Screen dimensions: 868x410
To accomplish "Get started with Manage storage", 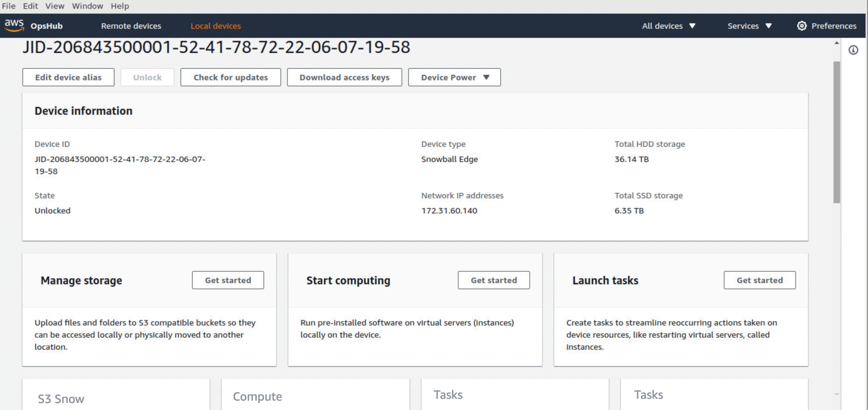I will (228, 280).
